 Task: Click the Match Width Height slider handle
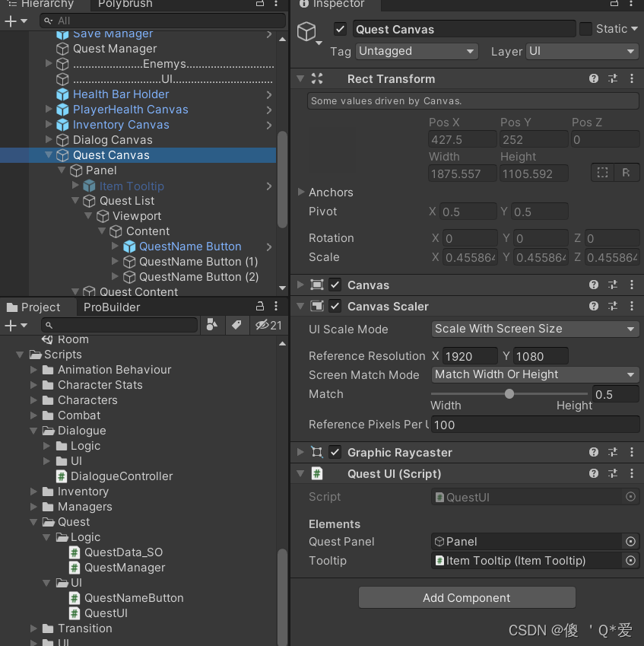click(509, 394)
